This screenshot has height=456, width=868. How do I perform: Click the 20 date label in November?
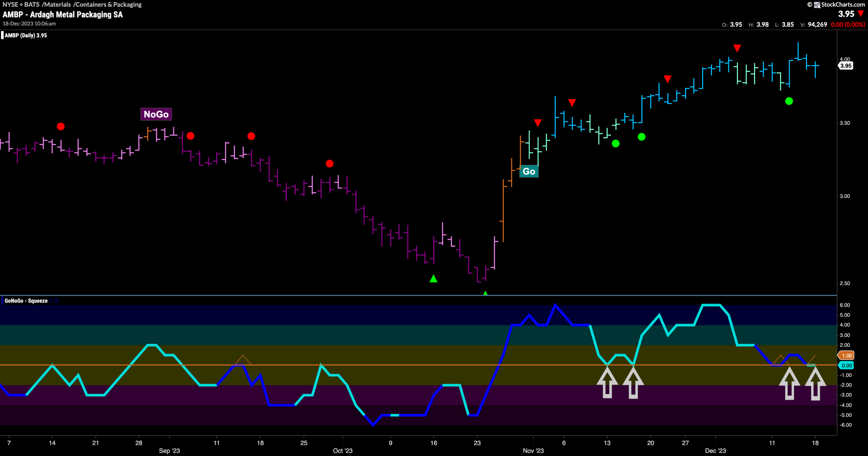(x=651, y=443)
